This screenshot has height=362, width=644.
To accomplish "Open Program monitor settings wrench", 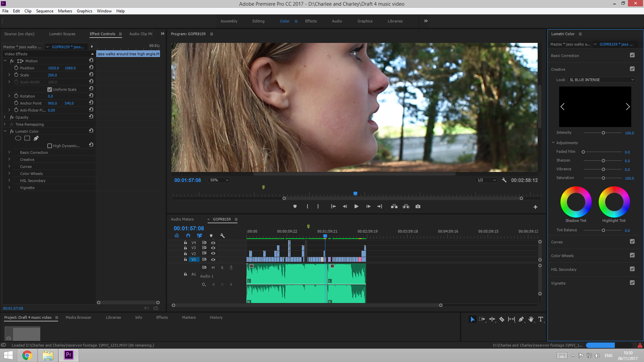I will pyautogui.click(x=504, y=180).
